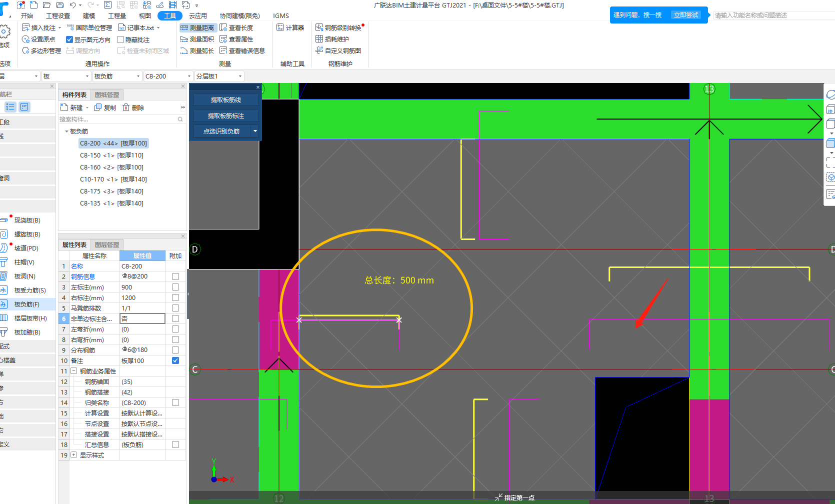Click 复制 copy component button

pyautogui.click(x=105, y=107)
